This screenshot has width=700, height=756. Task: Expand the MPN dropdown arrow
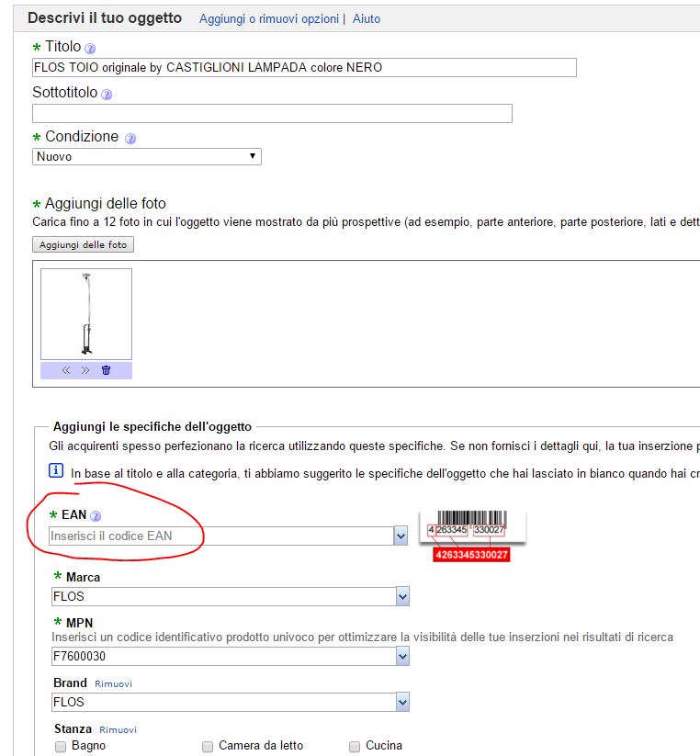click(402, 656)
